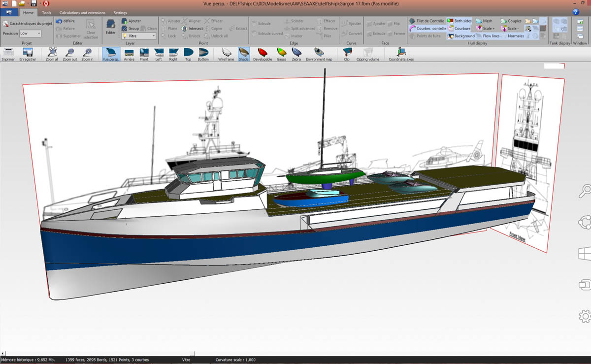Open the quick access save dropdown arrow
The height and width of the screenshot is (364, 591).
(x=40, y=4)
